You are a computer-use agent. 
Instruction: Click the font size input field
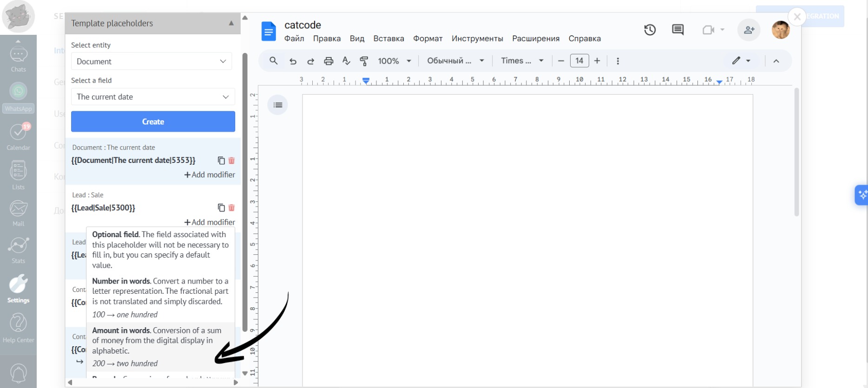pos(579,61)
